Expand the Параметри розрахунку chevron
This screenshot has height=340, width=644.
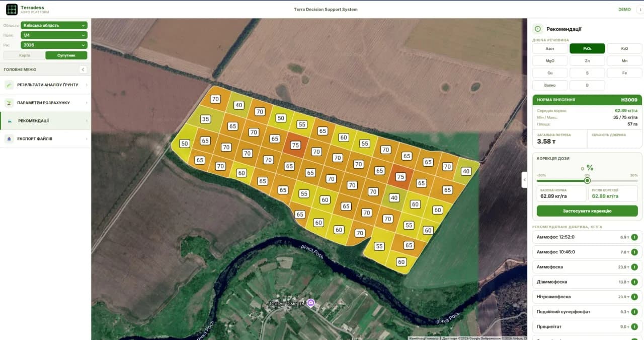coord(87,103)
